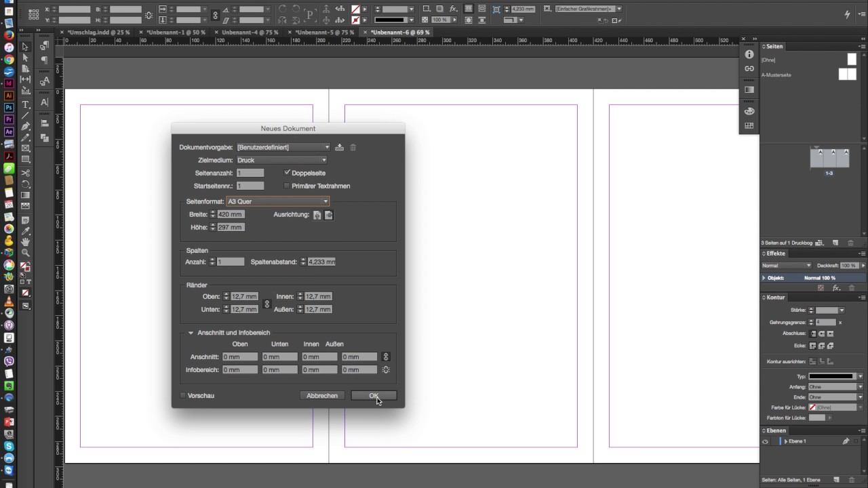Select the Line tool
868x488 pixels.
coord(25,115)
